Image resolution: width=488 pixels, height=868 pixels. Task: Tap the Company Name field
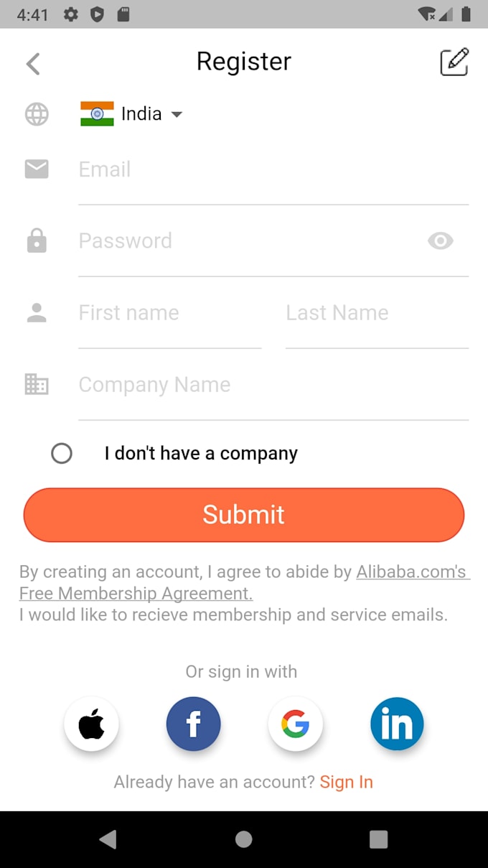point(273,385)
